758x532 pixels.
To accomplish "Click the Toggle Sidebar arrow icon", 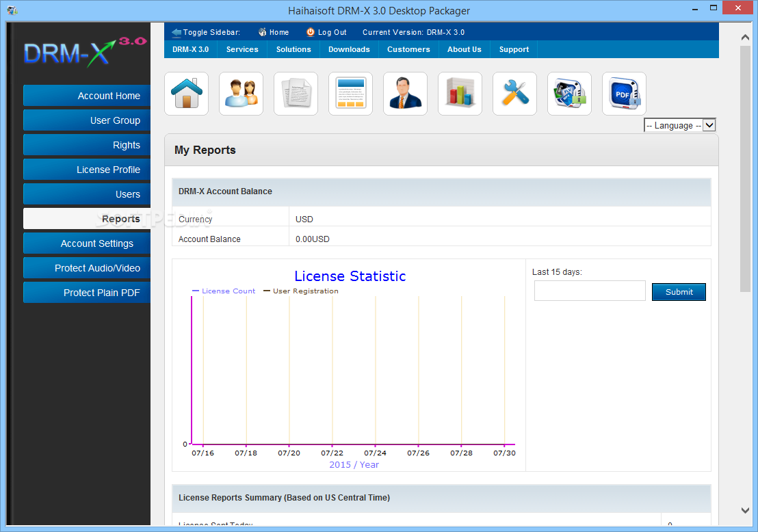I will click(x=177, y=32).
